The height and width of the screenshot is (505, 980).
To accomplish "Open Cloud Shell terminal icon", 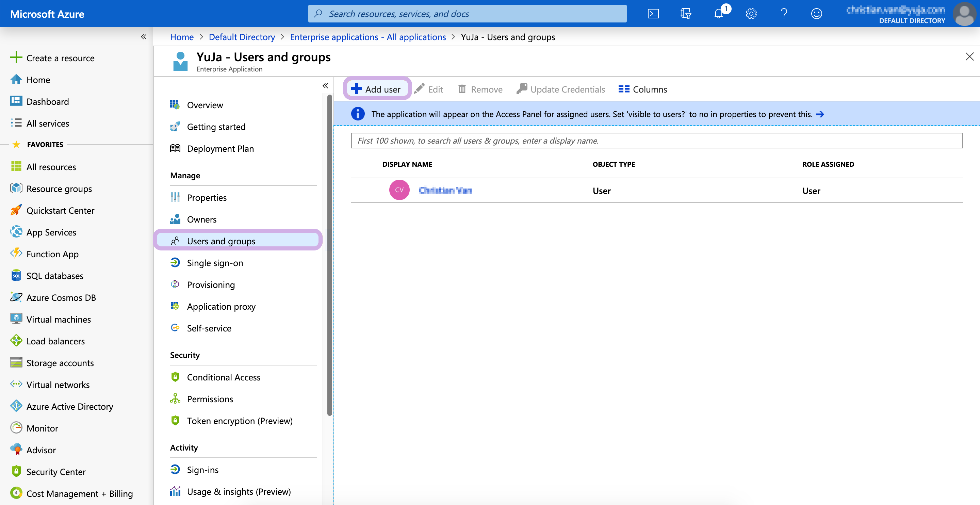I will pos(653,14).
